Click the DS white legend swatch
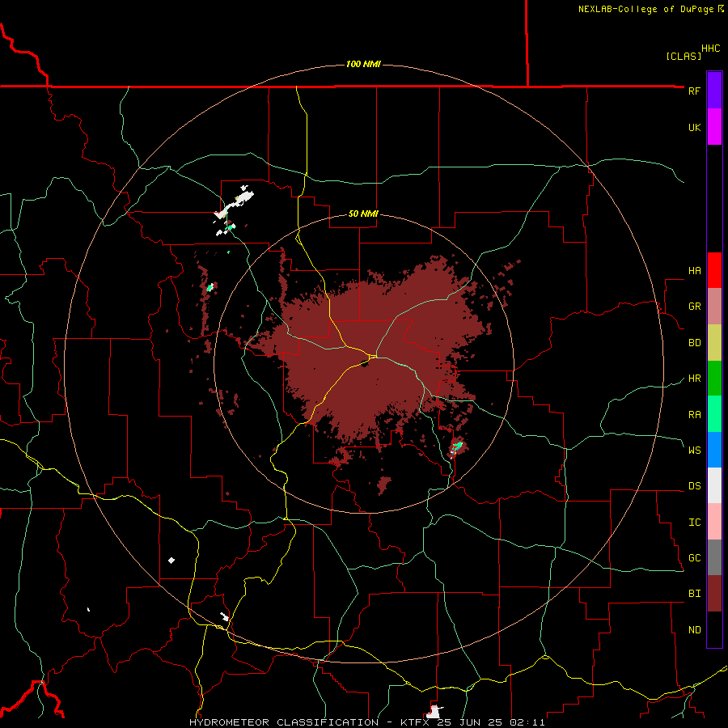The height and width of the screenshot is (728, 728). click(714, 485)
